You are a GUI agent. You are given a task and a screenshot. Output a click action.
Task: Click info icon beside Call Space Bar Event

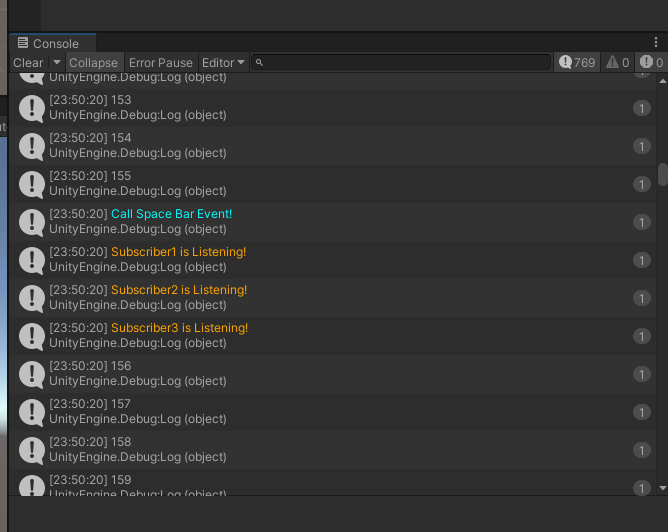click(32, 222)
